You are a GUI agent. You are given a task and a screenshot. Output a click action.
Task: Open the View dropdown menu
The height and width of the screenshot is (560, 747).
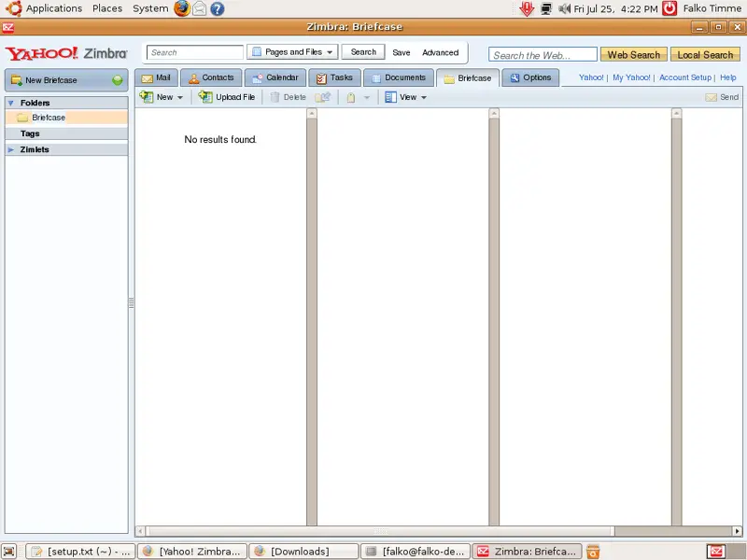[405, 97]
